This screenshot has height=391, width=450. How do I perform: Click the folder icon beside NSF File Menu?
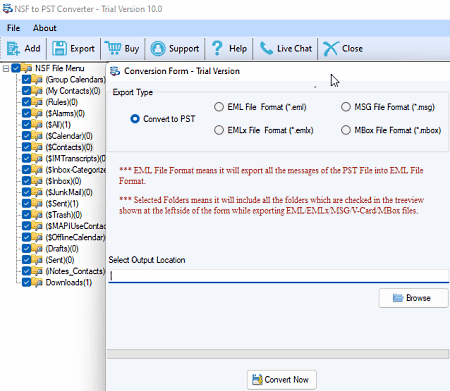tap(27, 68)
